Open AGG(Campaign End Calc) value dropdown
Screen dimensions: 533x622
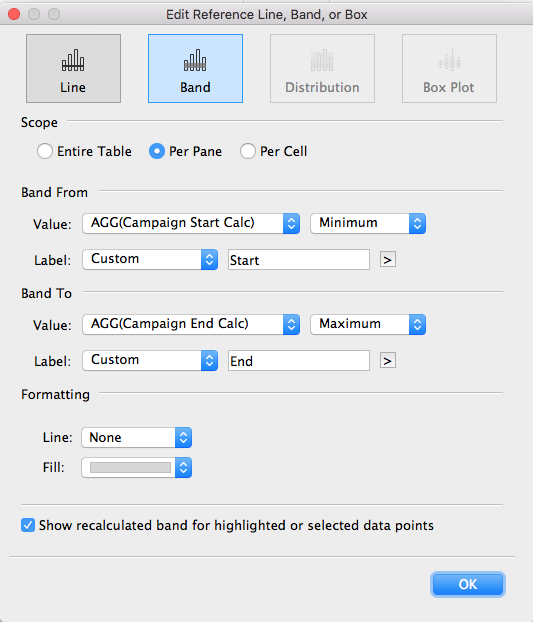point(191,324)
